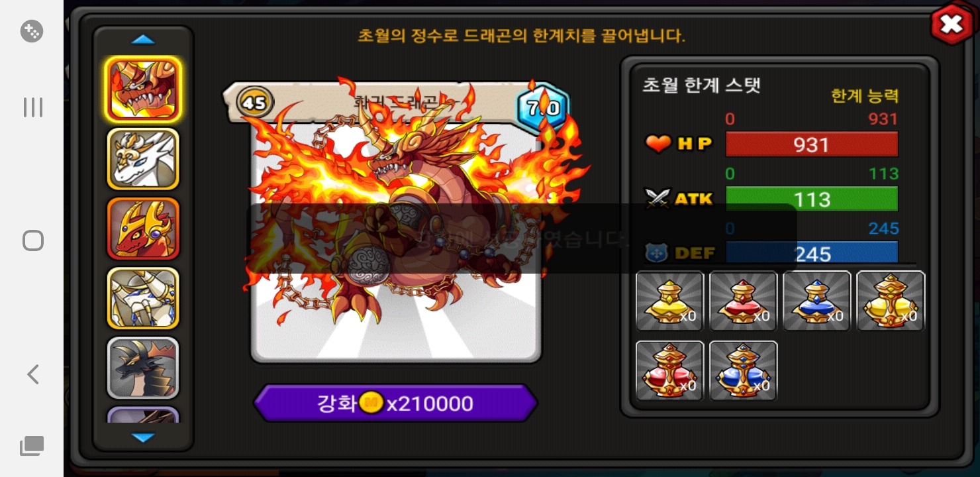Tap the Android back navigation arrow

coord(32,374)
